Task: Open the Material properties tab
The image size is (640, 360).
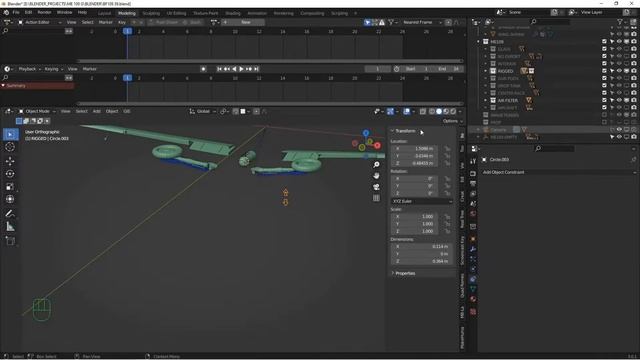Action: pyautogui.click(x=473, y=299)
